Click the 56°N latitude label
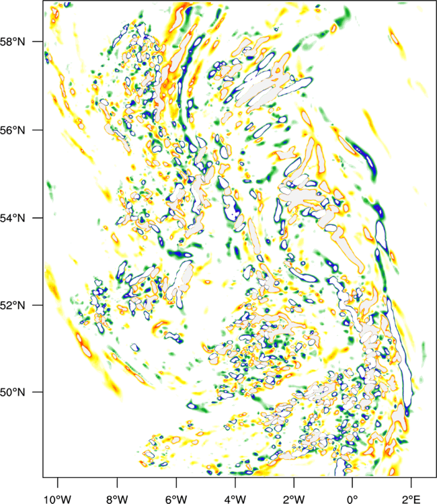The width and height of the screenshot is (437, 504). click(13, 130)
